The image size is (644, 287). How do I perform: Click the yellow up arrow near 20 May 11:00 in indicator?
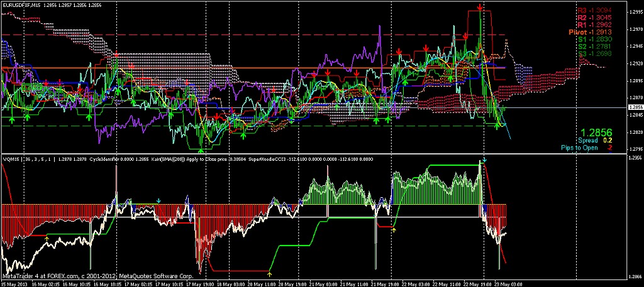[x=269, y=273]
